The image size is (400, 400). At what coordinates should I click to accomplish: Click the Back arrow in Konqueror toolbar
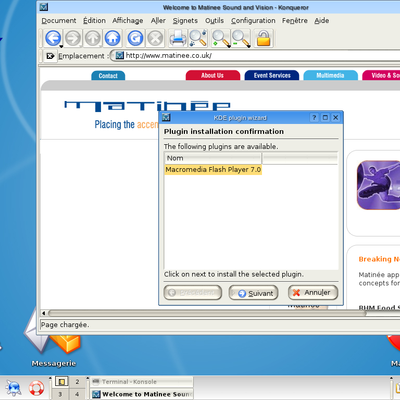53,38
